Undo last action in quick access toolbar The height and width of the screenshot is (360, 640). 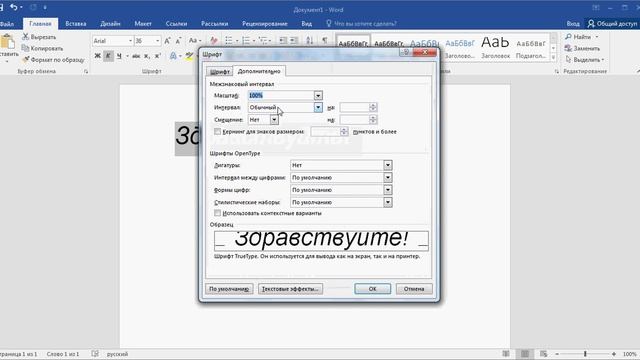14,7
